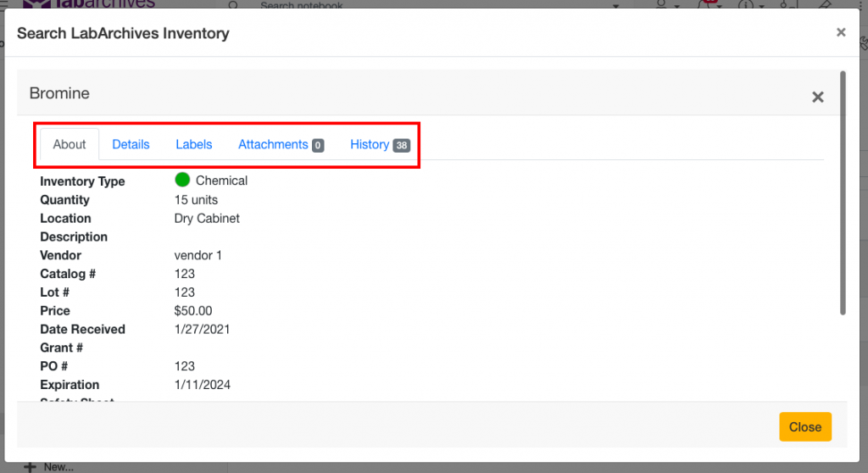Click the Search notebook field in background
The image size is (868, 473).
tap(302, 5)
